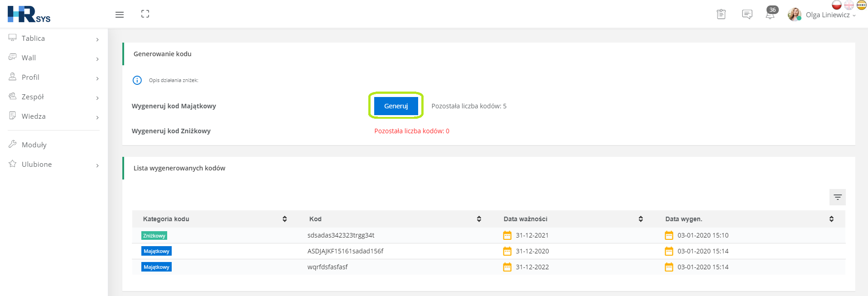Screen dimensions: 868x296
Task: Click Wygeneruj kod Zniżkowy label
Action: (171, 131)
